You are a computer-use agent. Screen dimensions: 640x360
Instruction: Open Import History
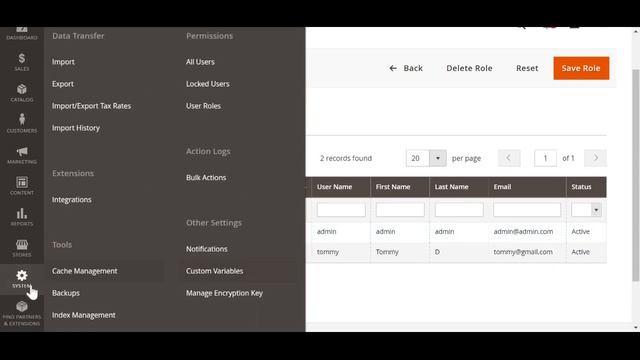click(x=76, y=128)
